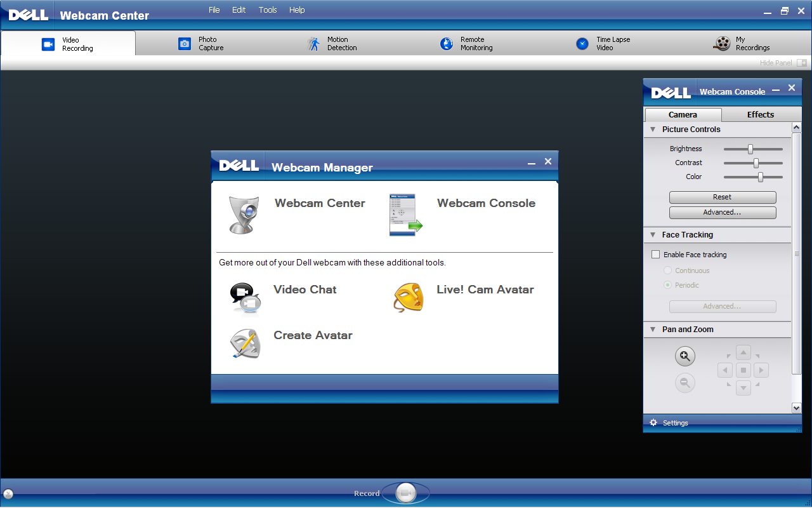Click the Dell logo in Webcam Center title
Screen dimensions: 812x508
pyautogui.click(x=29, y=14)
